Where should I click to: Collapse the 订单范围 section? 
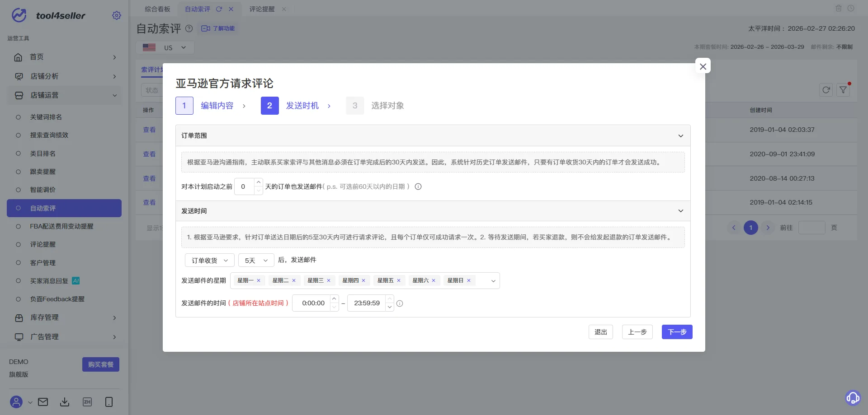point(680,136)
